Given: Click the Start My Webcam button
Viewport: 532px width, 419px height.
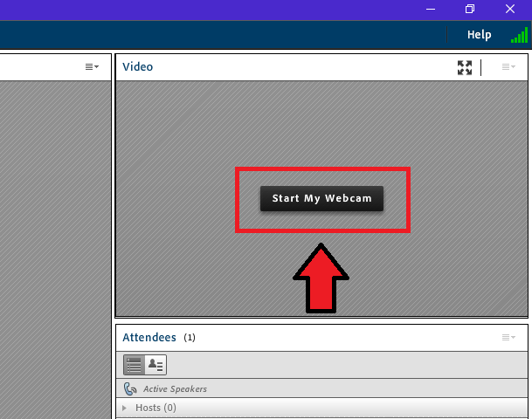Looking at the screenshot, I should tap(321, 198).
